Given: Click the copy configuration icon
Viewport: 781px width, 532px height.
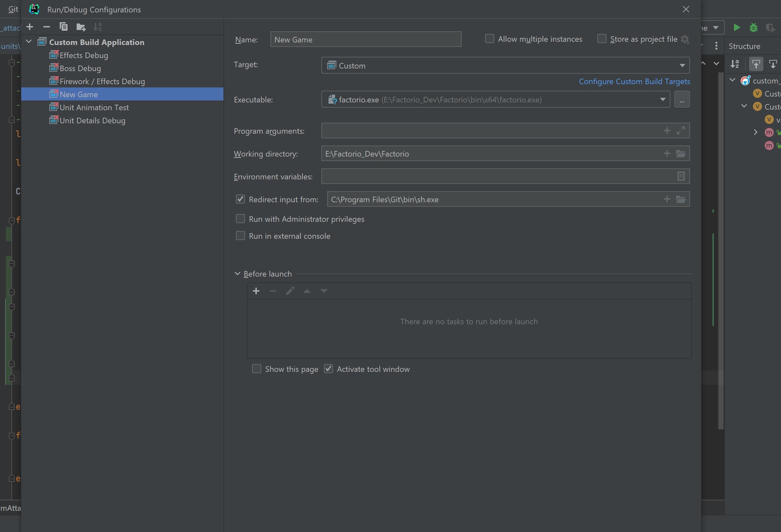Looking at the screenshot, I should [63, 26].
